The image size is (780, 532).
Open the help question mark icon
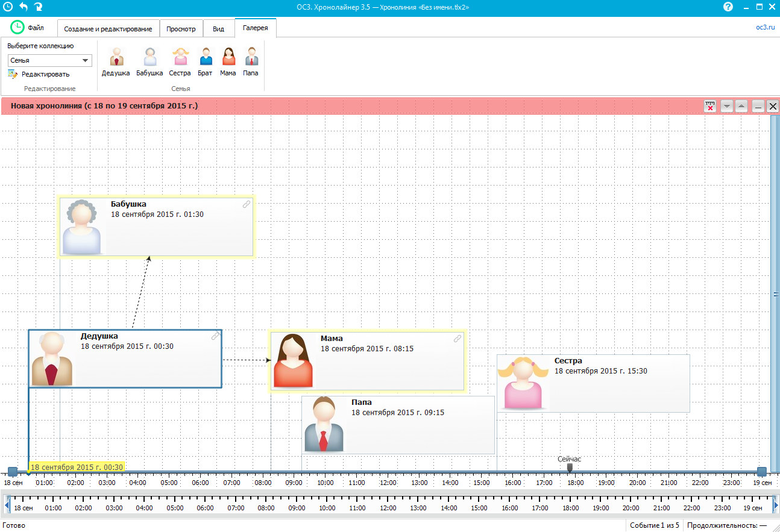point(728,7)
